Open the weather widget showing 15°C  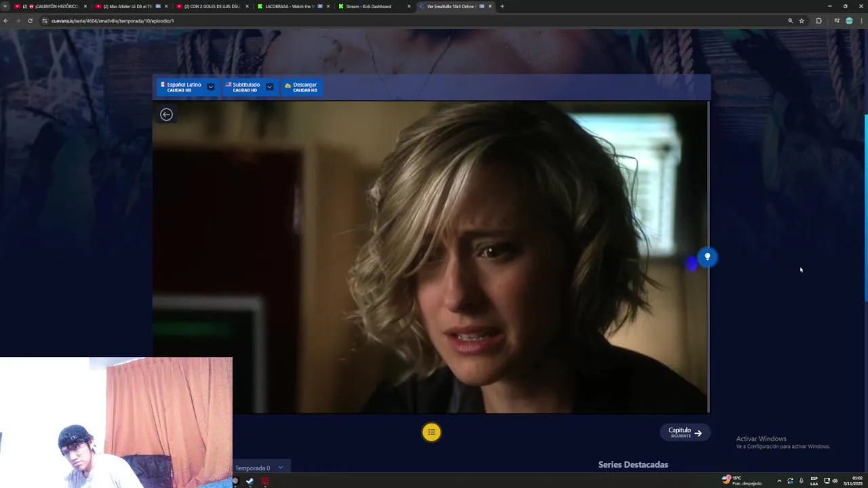(742, 481)
